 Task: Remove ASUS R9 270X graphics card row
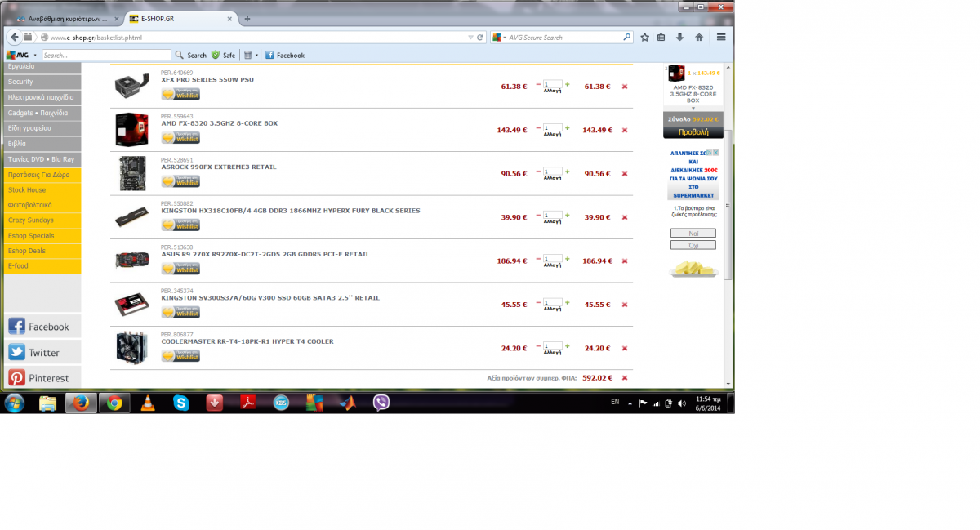pos(625,261)
